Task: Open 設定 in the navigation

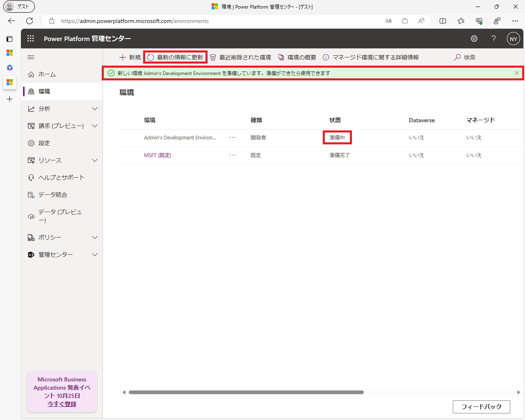Action: pyautogui.click(x=62, y=143)
